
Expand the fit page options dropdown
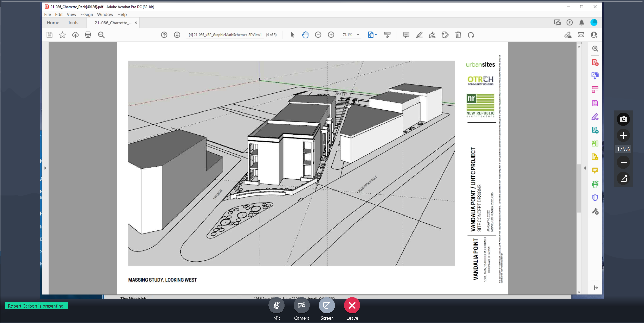click(376, 35)
